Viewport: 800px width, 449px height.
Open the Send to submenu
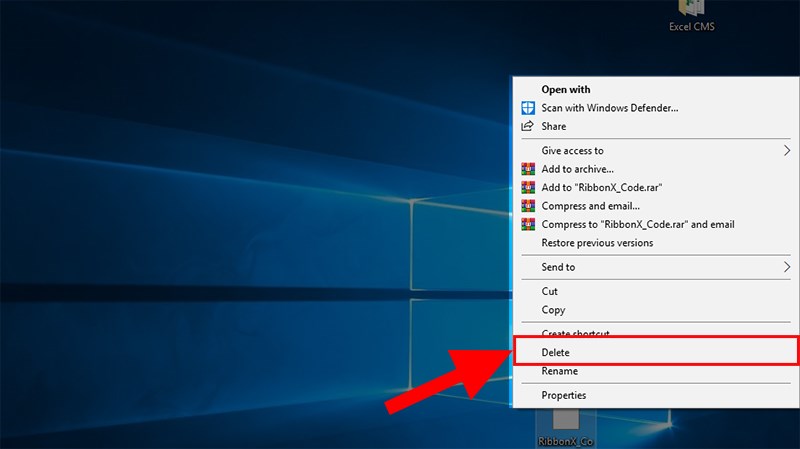(656, 267)
